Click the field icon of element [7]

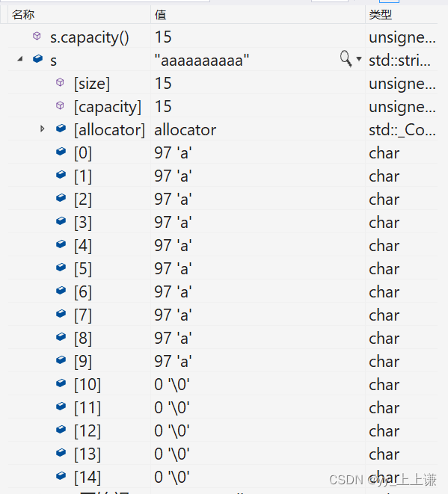pos(61,313)
